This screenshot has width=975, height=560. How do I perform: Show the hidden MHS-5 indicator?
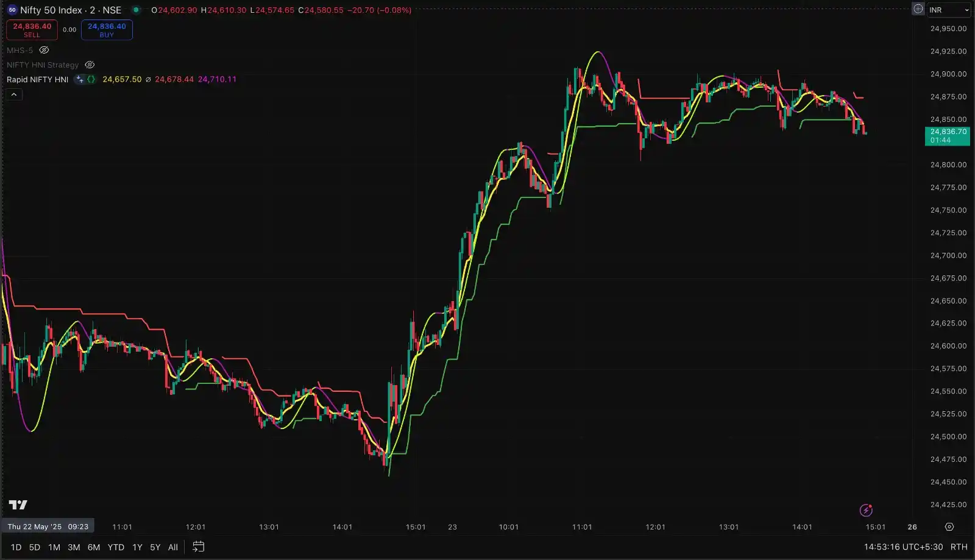(44, 50)
